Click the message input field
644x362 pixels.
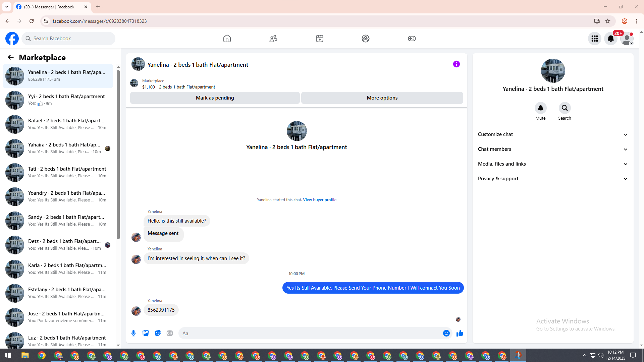(x=310, y=333)
